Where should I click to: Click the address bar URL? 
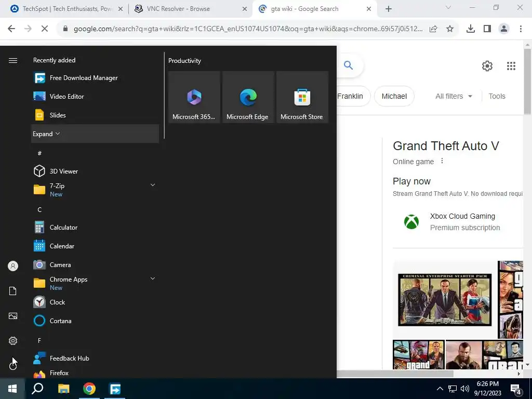(x=248, y=29)
